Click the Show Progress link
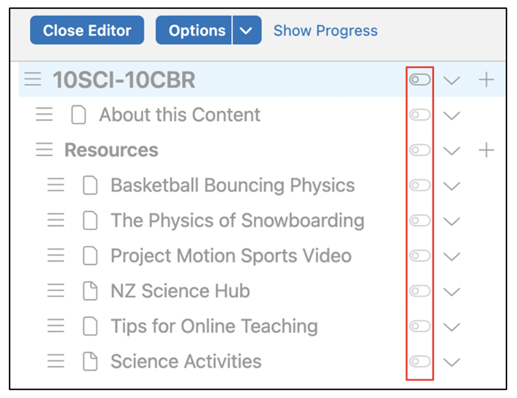517x398 pixels. tap(325, 31)
